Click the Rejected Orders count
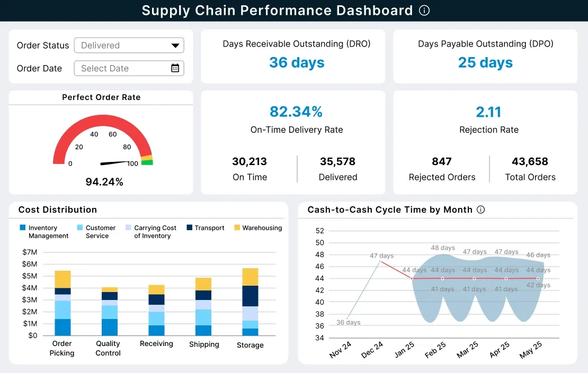 point(442,161)
